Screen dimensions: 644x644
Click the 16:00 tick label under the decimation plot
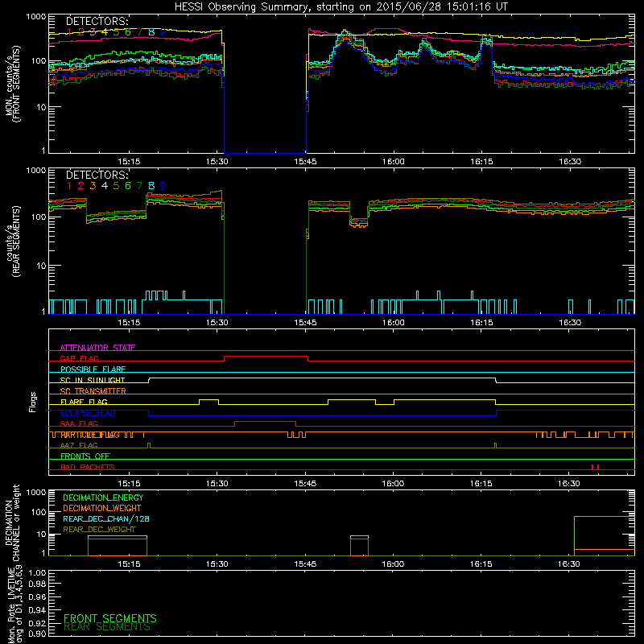(x=393, y=564)
